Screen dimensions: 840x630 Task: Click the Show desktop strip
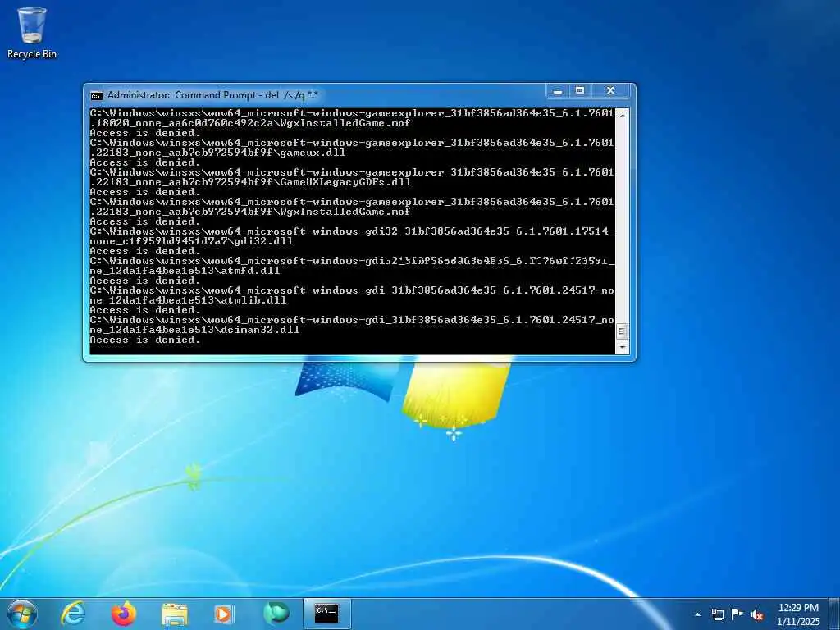point(834,614)
